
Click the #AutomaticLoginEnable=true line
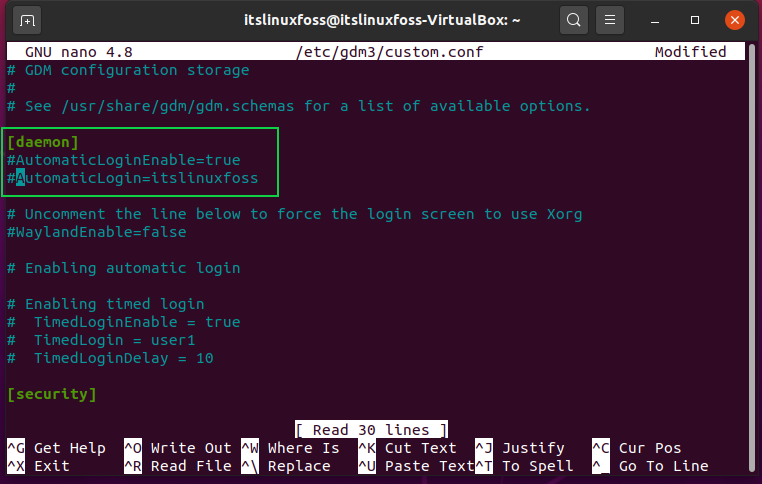123,160
